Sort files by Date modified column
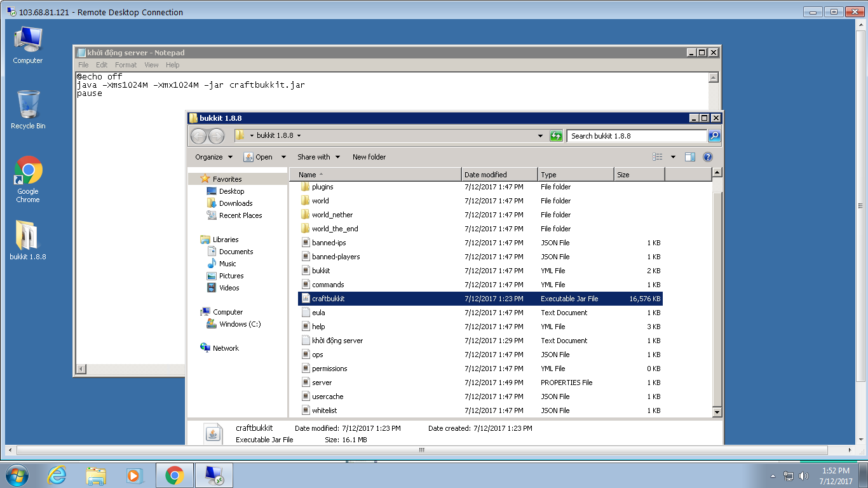 pyautogui.click(x=485, y=175)
